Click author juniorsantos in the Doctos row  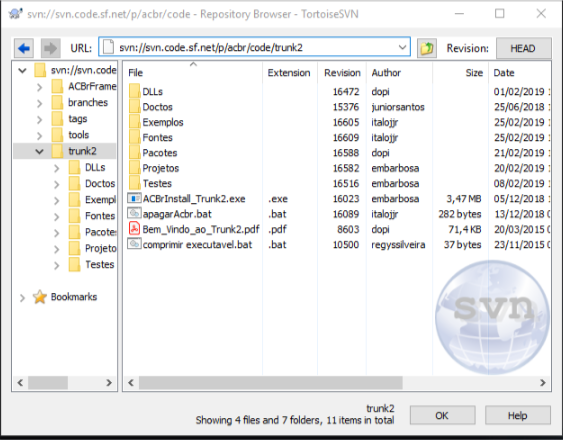[398, 107]
